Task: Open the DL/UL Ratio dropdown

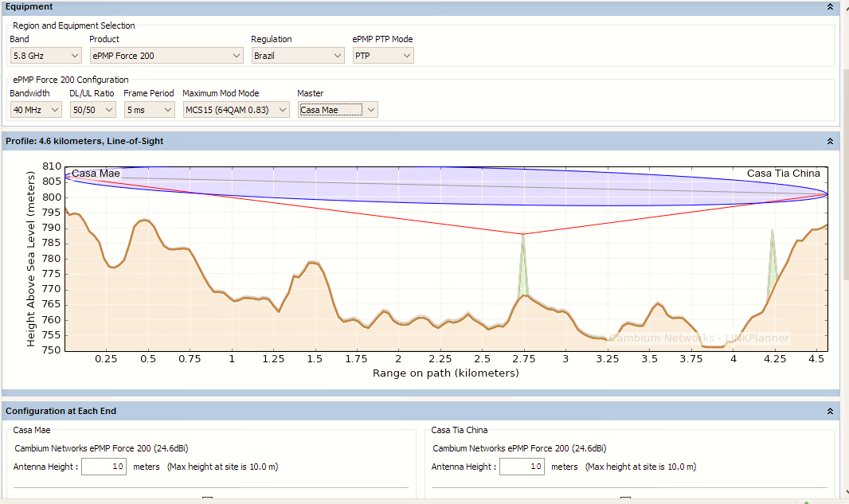Action: [x=92, y=110]
